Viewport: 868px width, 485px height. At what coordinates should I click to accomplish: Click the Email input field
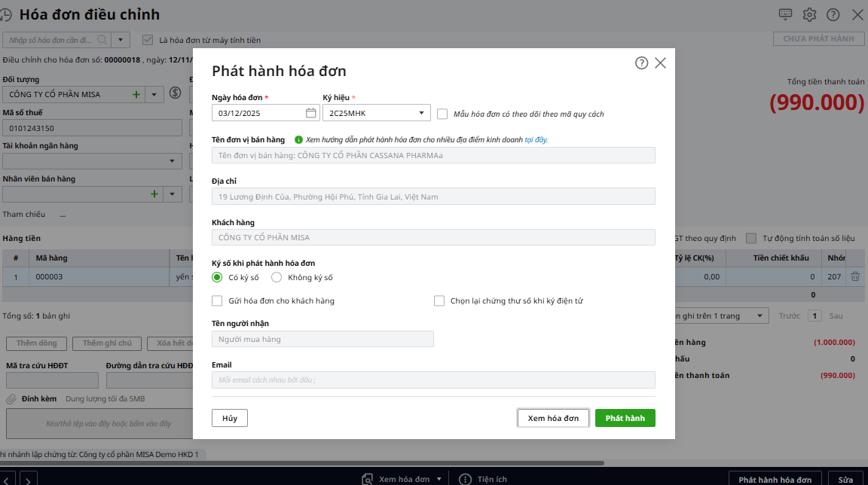click(x=433, y=380)
